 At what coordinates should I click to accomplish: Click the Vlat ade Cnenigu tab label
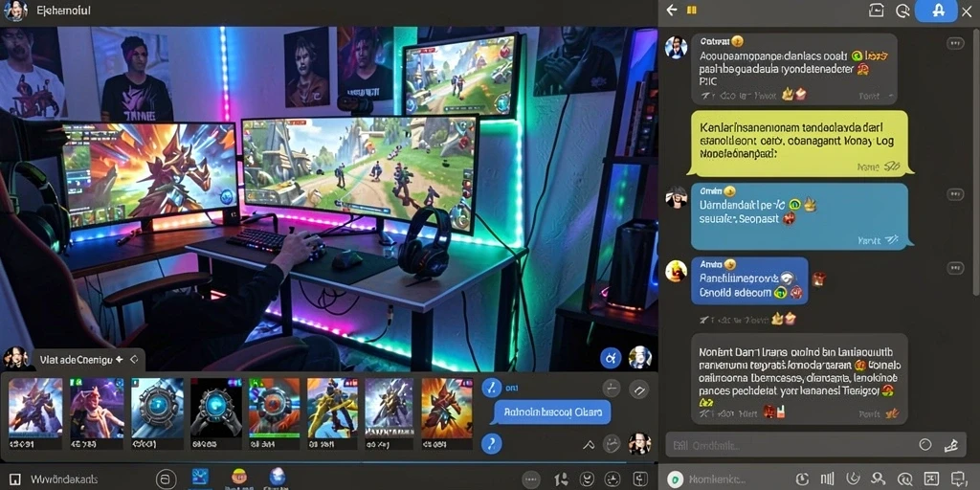[76, 360]
